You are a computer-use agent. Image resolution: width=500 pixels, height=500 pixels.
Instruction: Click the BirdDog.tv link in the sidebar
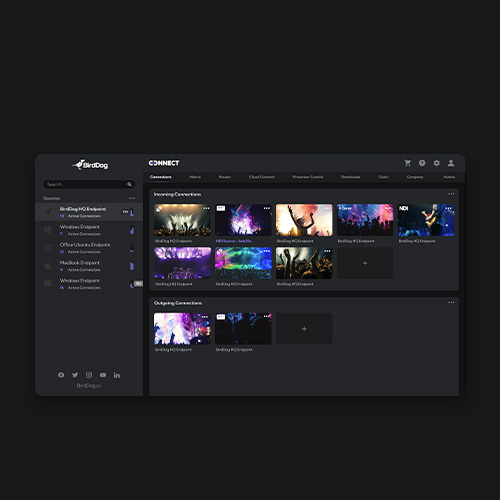[x=89, y=386]
